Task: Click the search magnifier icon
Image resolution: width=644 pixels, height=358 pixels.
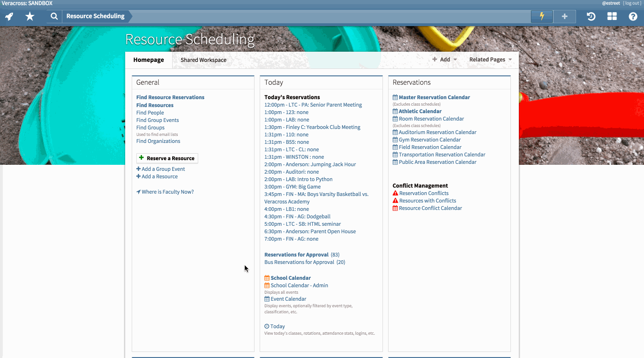Action: [x=54, y=16]
